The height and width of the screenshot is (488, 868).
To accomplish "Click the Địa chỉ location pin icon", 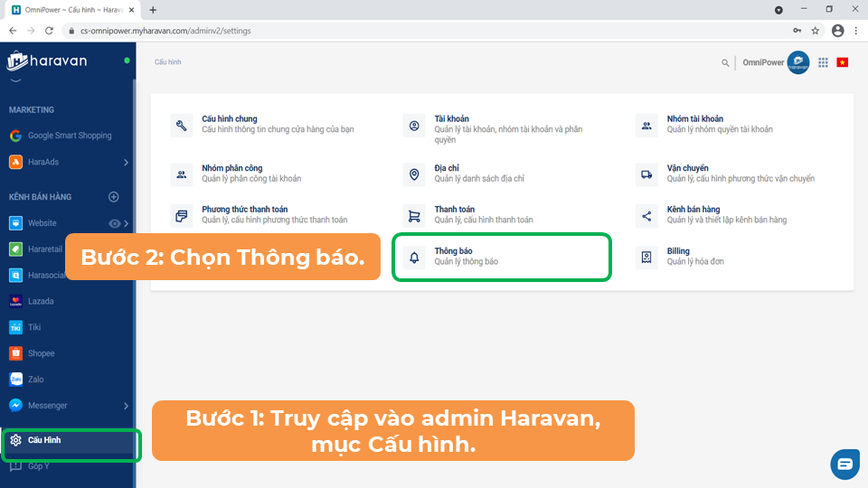I will tap(414, 174).
